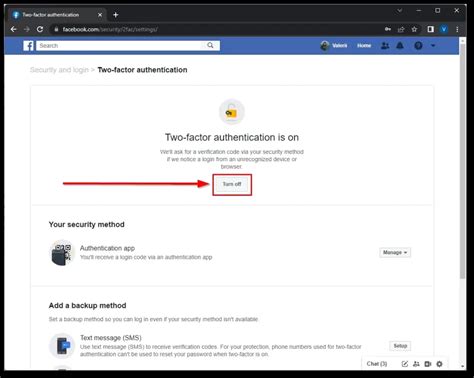Image resolution: width=474 pixels, height=378 pixels.
Task: Click 'Text message (SMS)' title text
Action: 111,338
